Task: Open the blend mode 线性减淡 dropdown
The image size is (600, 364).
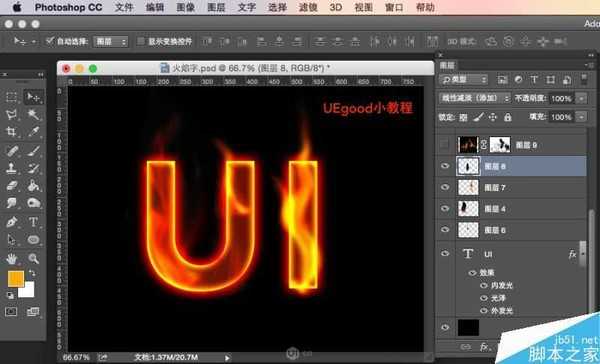Action: coord(475,98)
